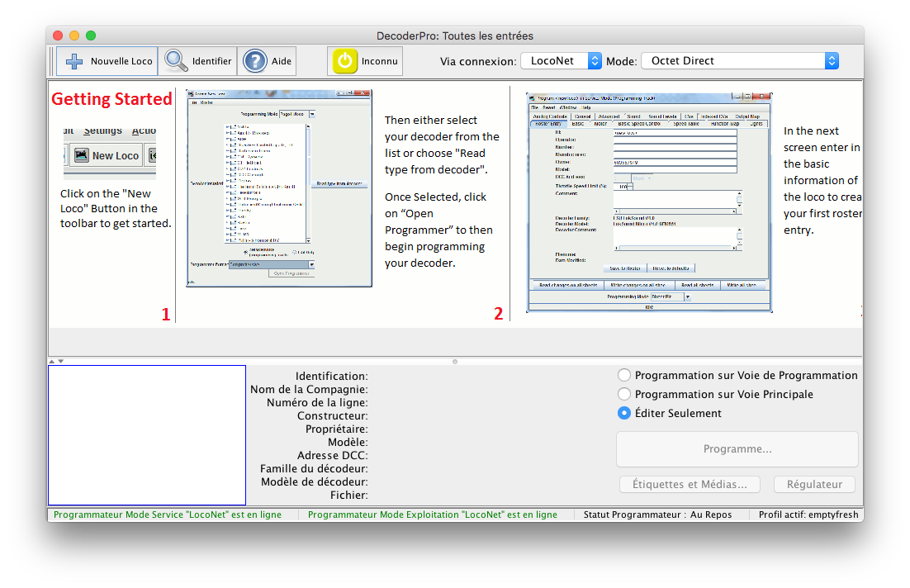The height and width of the screenshot is (588, 910).
Task: Expand the Mode Octet Direct dropdown
Action: pos(740,61)
